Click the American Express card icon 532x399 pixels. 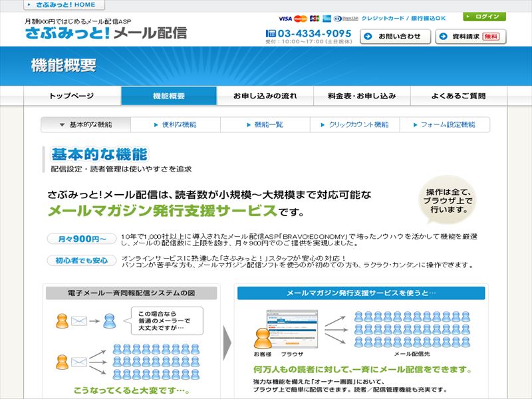click(327, 19)
